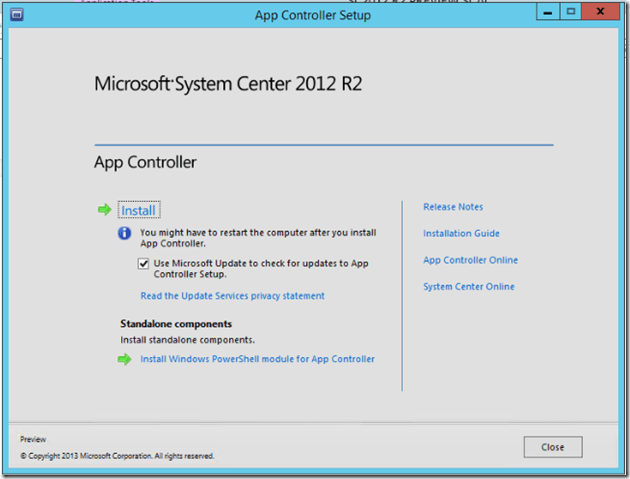
Task: Install Windows PowerShell module for App Controller
Action: point(257,359)
